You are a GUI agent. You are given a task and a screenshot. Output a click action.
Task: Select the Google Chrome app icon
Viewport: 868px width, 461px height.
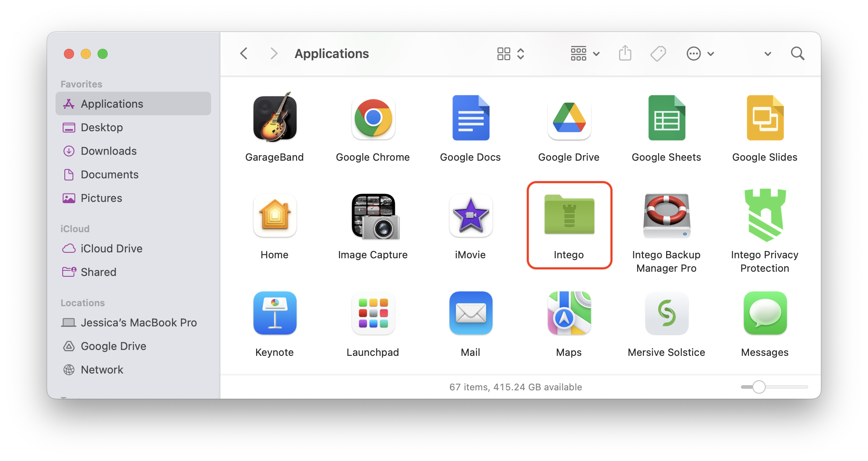373,118
